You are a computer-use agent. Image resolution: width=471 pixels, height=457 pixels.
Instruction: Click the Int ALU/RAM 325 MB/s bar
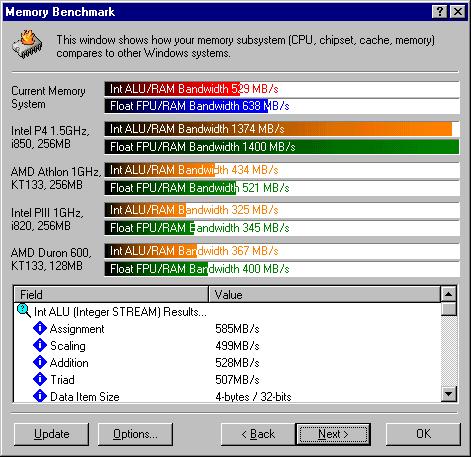coord(145,210)
